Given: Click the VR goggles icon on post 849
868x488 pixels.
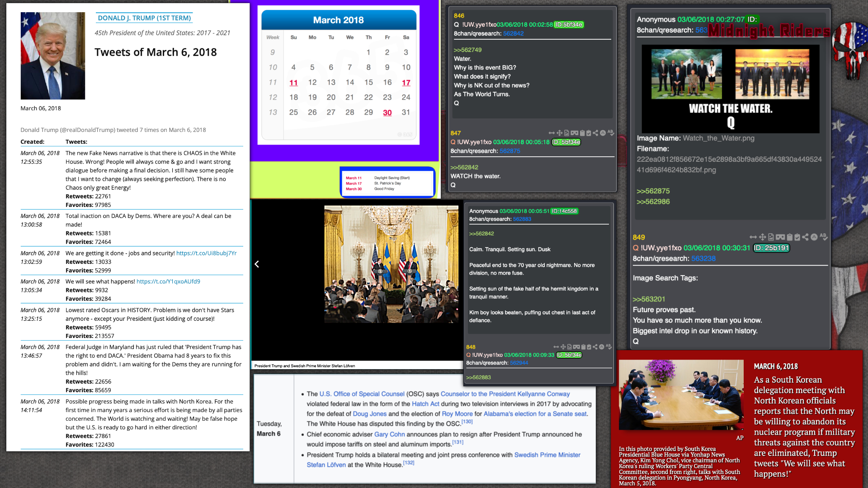Looking at the screenshot, I should (x=780, y=237).
